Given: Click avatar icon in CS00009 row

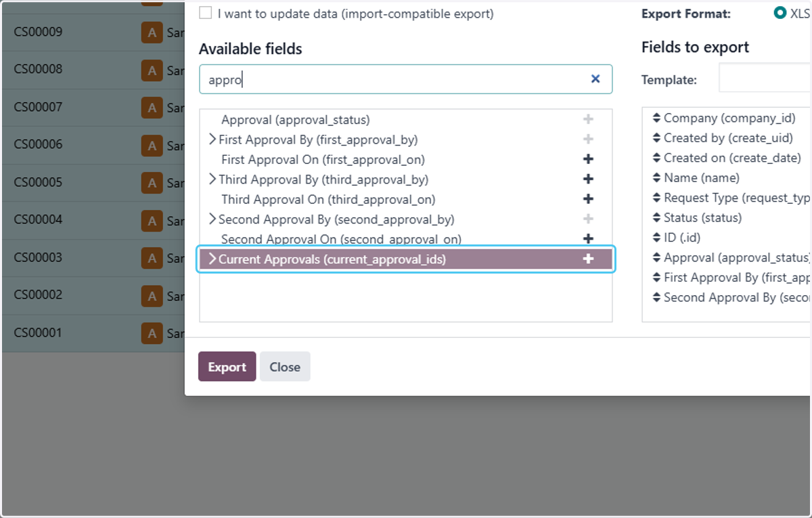Looking at the screenshot, I should click(152, 33).
